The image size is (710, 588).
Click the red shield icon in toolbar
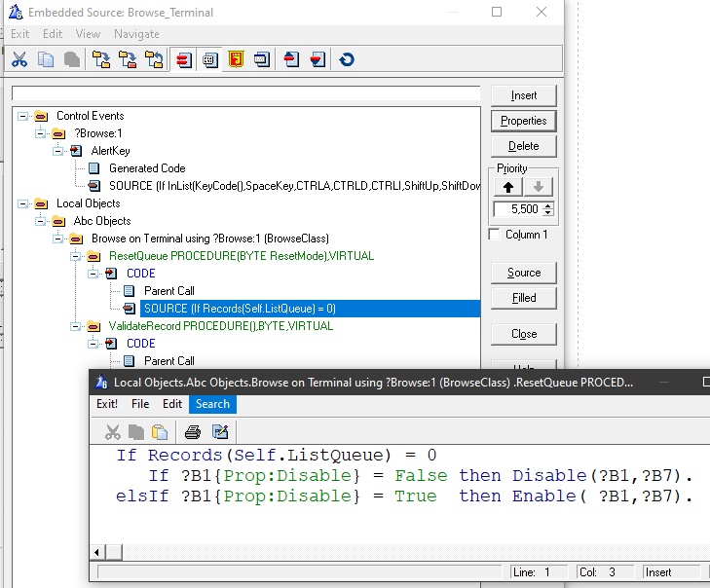pyautogui.click(x=236, y=59)
